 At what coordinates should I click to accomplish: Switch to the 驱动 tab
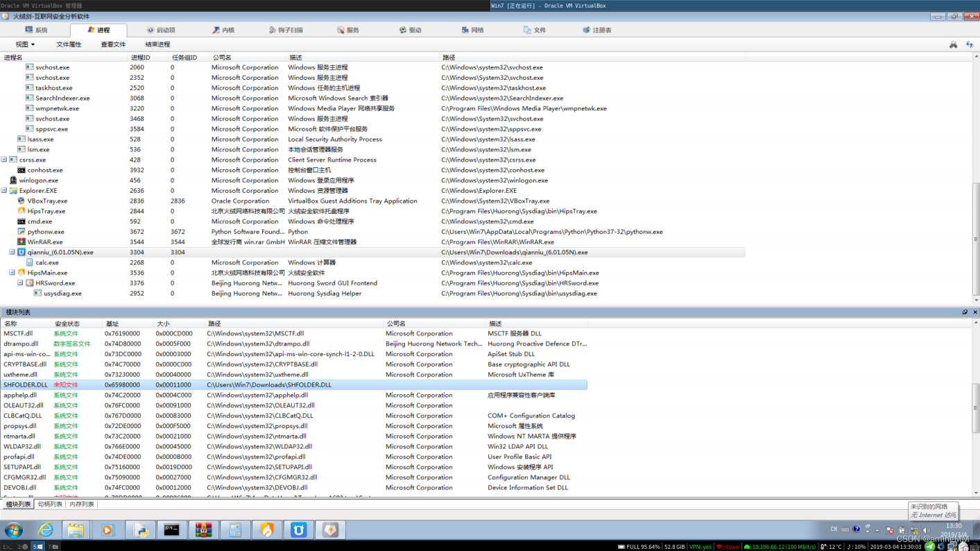(x=410, y=31)
